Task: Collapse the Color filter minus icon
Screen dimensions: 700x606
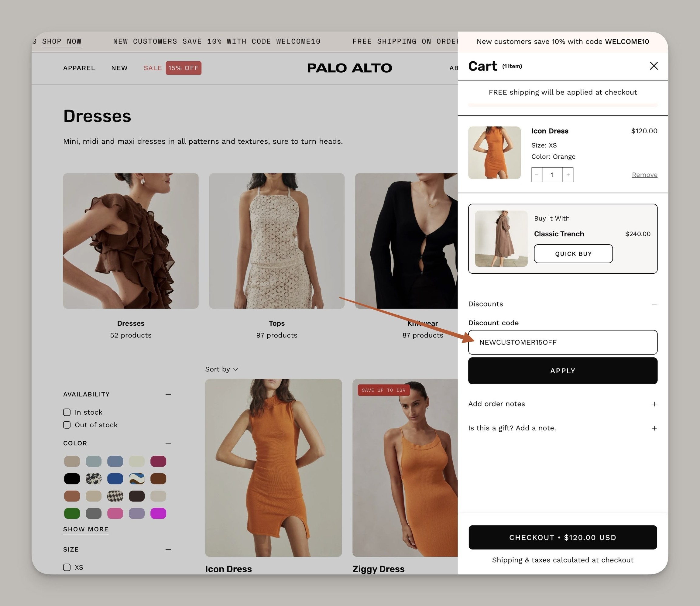Action: [168, 443]
